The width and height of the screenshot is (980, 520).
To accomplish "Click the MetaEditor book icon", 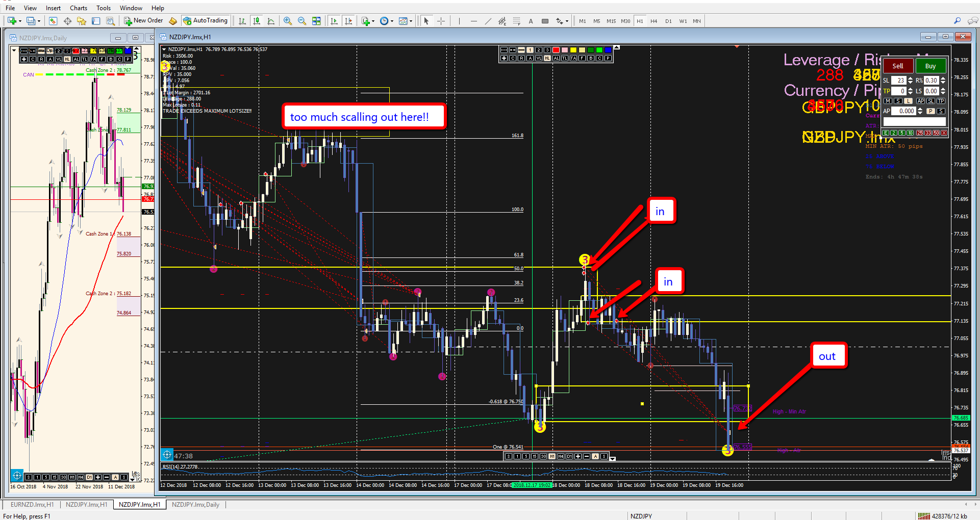I will click(173, 21).
